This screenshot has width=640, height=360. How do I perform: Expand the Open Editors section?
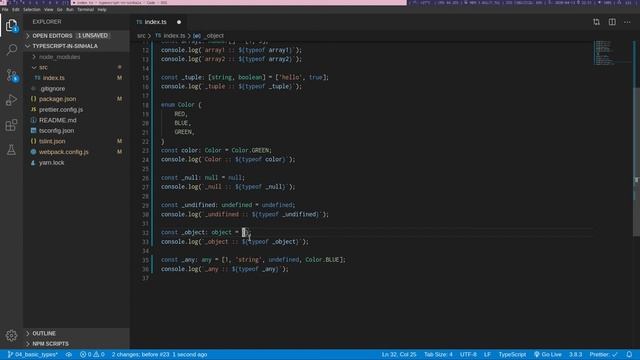point(76,36)
